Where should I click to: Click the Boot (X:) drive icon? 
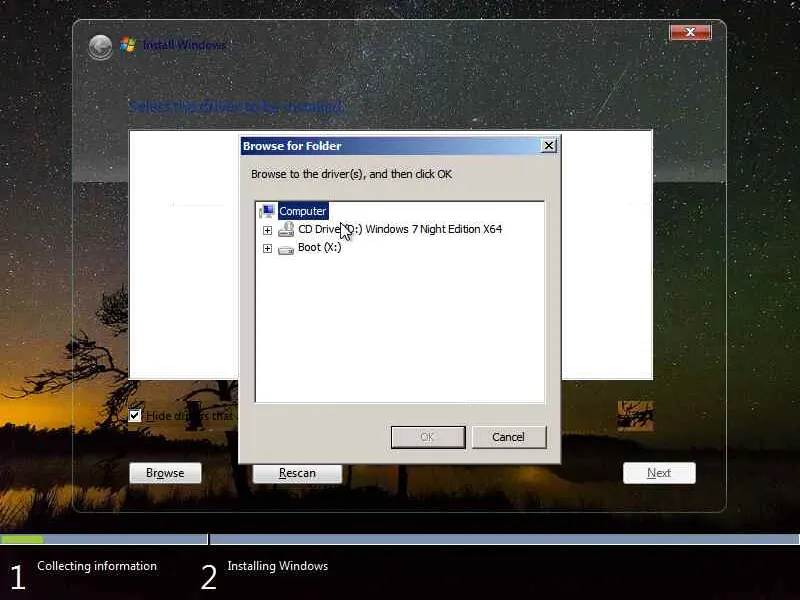click(x=286, y=249)
